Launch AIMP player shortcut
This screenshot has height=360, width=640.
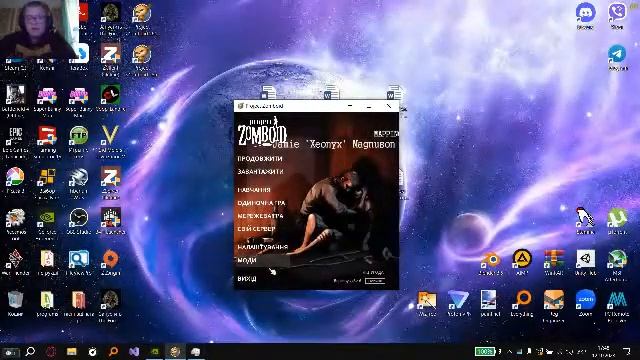click(x=522, y=263)
